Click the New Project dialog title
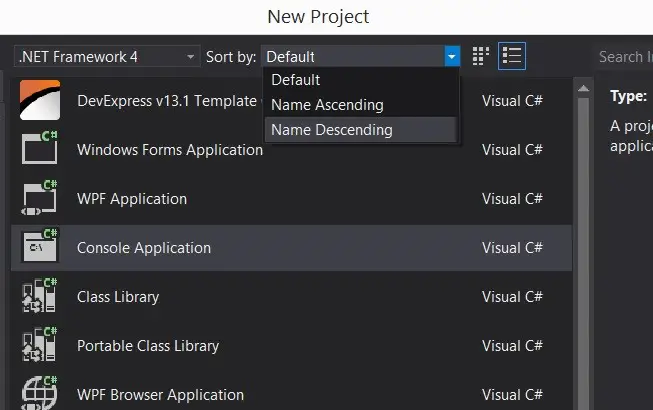 [x=318, y=17]
